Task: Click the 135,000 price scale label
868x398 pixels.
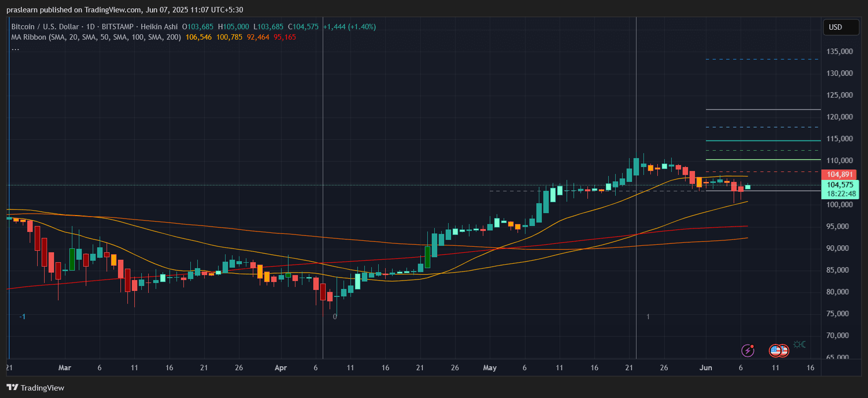Action: pos(839,52)
